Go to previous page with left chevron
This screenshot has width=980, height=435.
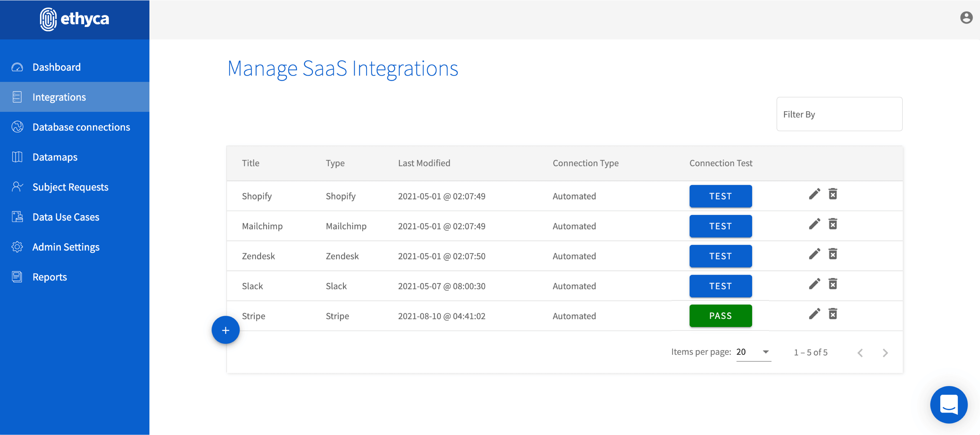(x=860, y=353)
